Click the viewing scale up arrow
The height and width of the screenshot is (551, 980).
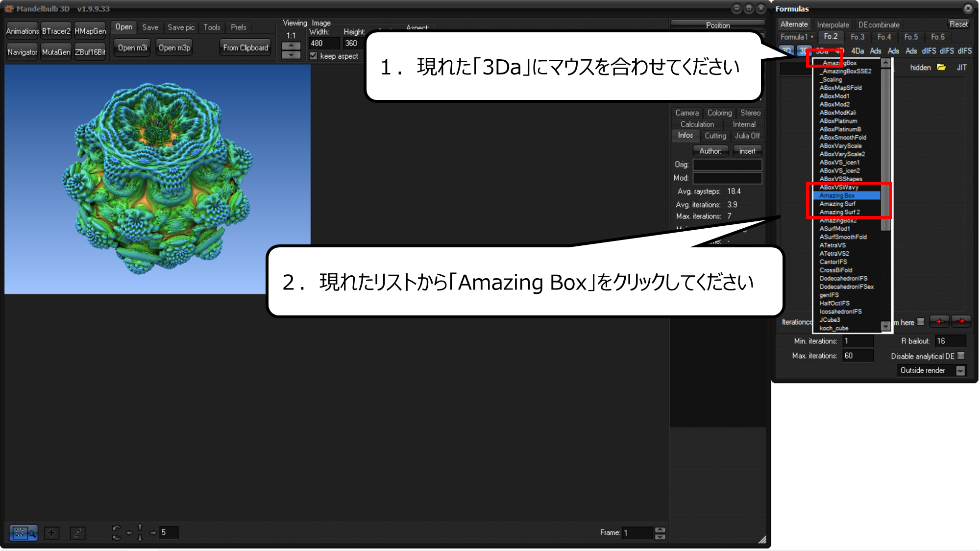pyautogui.click(x=291, y=46)
